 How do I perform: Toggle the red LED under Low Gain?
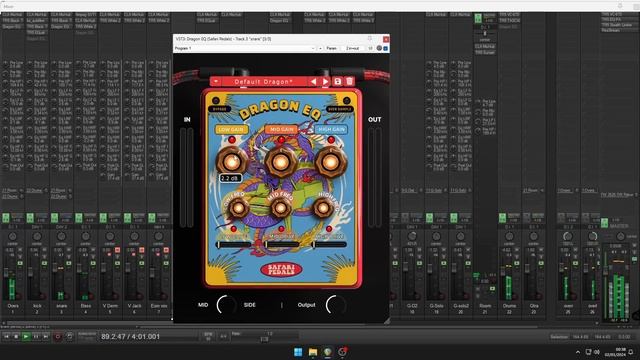coord(232,140)
